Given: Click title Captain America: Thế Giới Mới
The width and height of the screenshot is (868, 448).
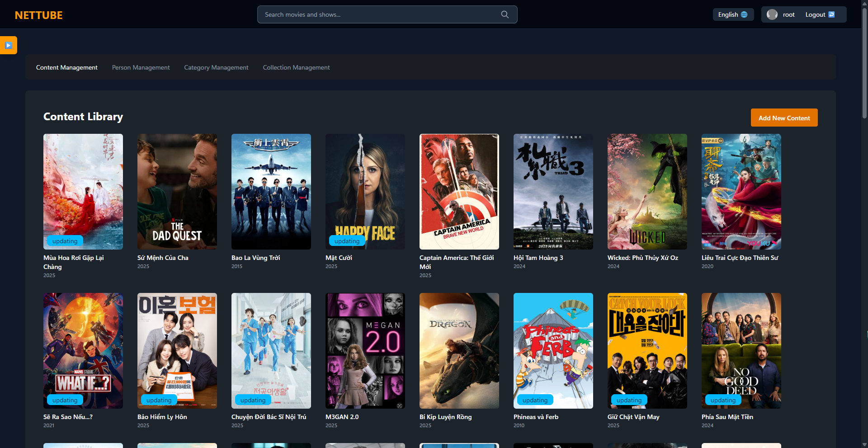Looking at the screenshot, I should [x=457, y=262].
